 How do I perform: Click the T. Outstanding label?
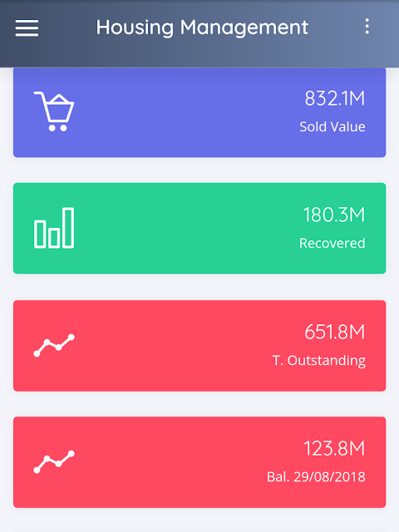[x=319, y=360]
